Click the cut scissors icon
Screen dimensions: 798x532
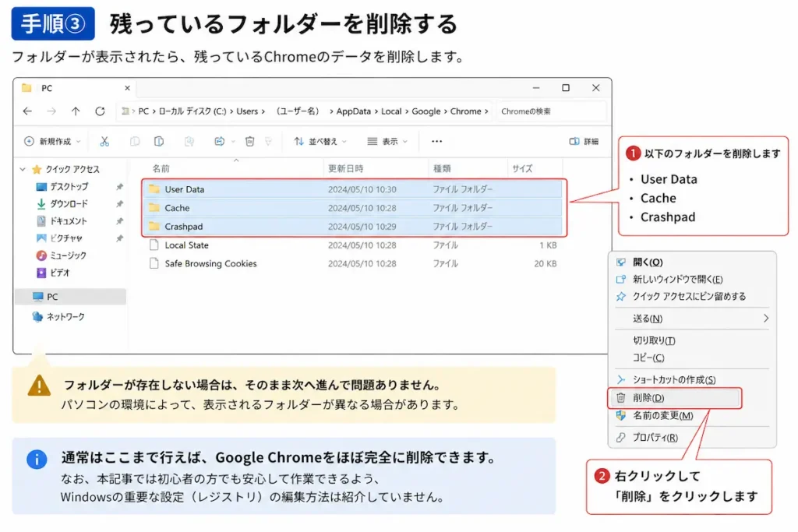point(104,142)
